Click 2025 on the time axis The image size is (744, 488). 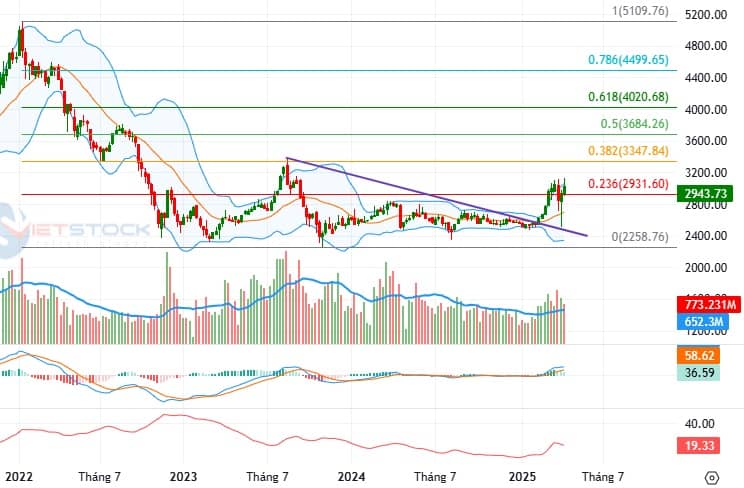pos(519,477)
